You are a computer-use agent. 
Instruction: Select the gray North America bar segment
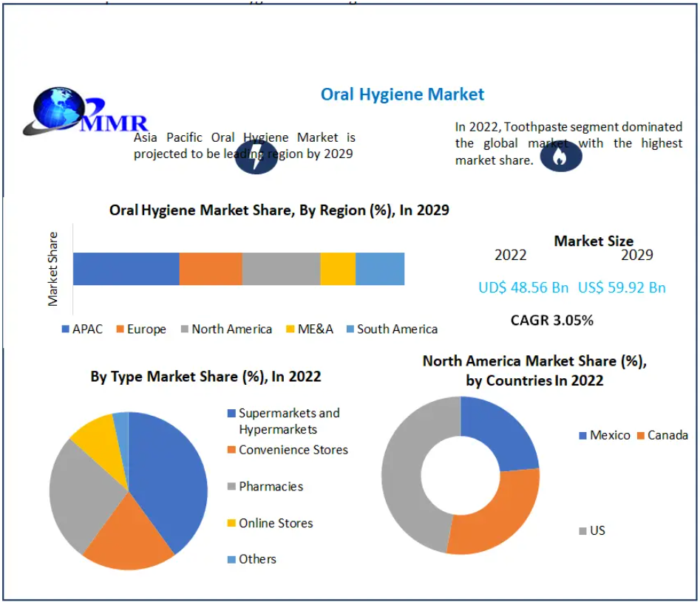point(281,269)
